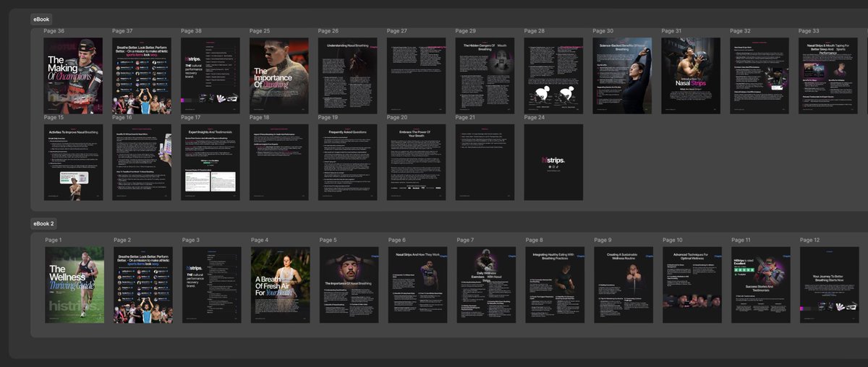Select eBook 2 Page 2 athletes frame
868x367 pixels.
(x=143, y=285)
